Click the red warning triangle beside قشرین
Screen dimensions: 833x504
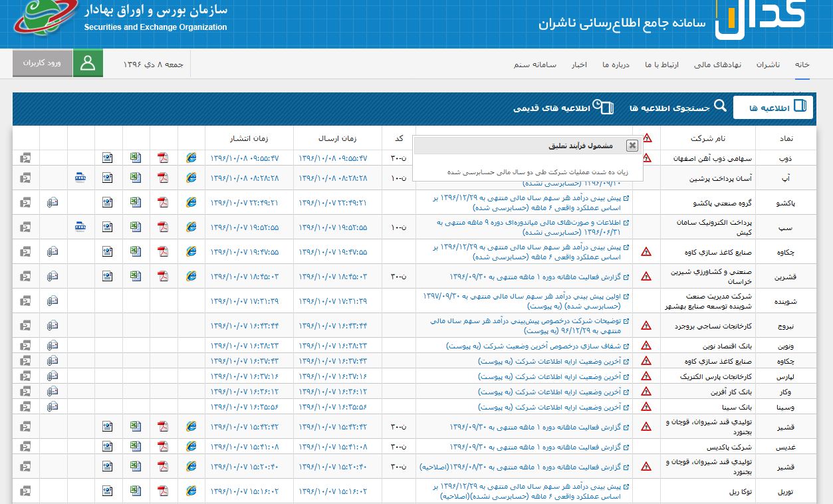(646, 276)
